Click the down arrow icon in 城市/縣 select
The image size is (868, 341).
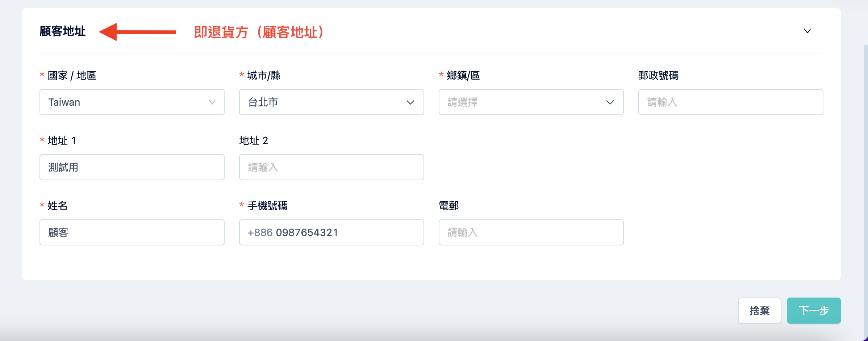[410, 102]
